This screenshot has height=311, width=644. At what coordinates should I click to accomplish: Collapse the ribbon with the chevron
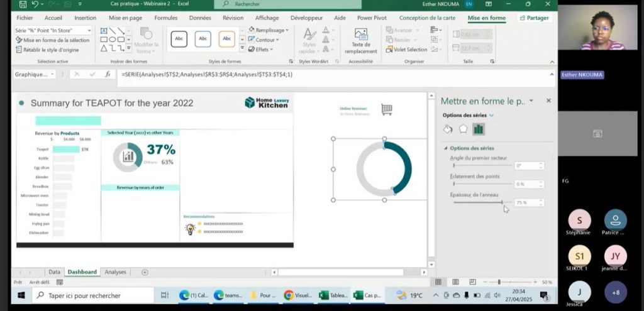pyautogui.click(x=552, y=62)
